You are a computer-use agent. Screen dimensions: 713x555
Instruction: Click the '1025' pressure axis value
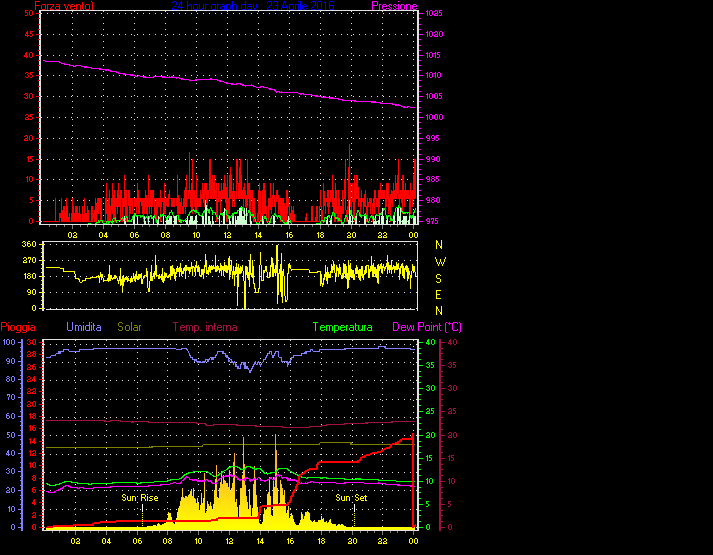[434, 14]
